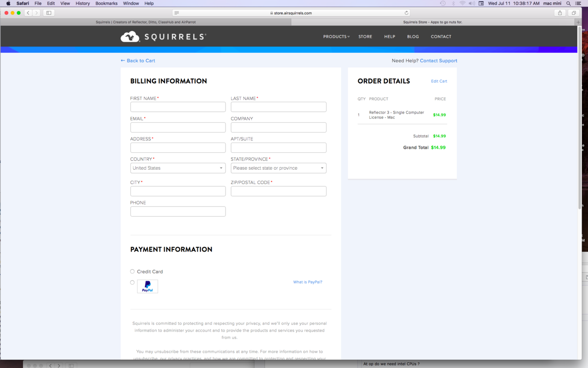Open the Bookmarks menu
The width and height of the screenshot is (588, 368).
107,3
